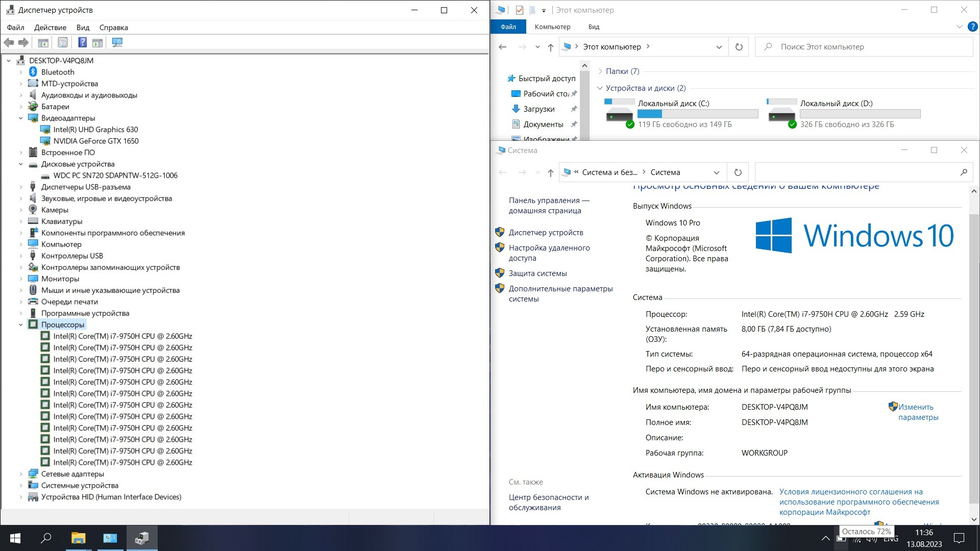980x551 pixels.
Task: Open Вид tab in Explorer ribbon
Action: click(x=594, y=27)
